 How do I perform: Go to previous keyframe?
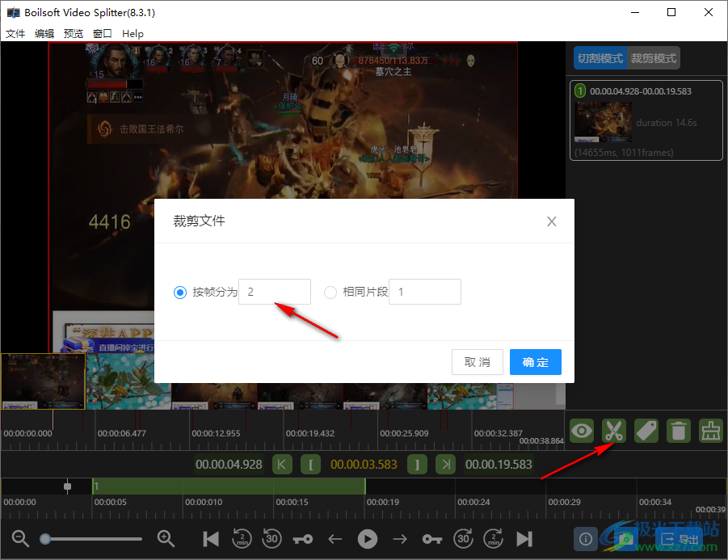(303, 539)
